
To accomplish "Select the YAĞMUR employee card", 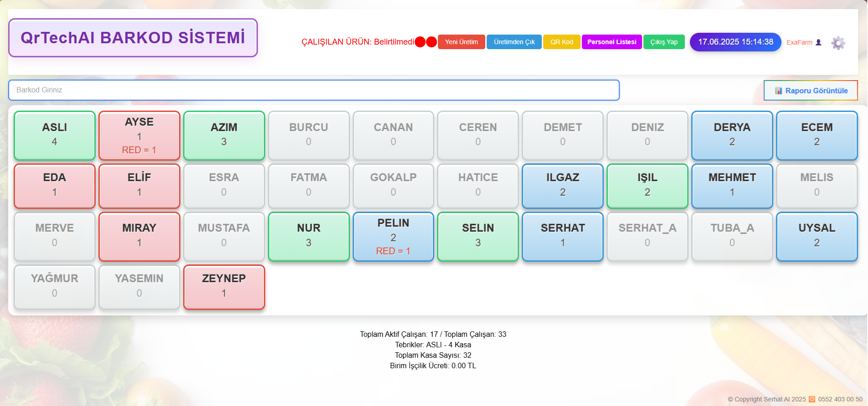I will 55,287.
